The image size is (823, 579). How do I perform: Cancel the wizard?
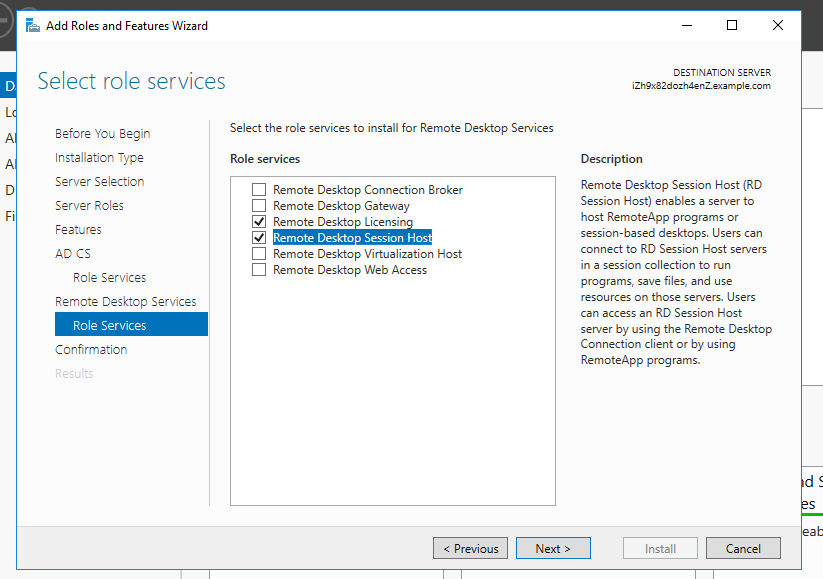point(743,549)
